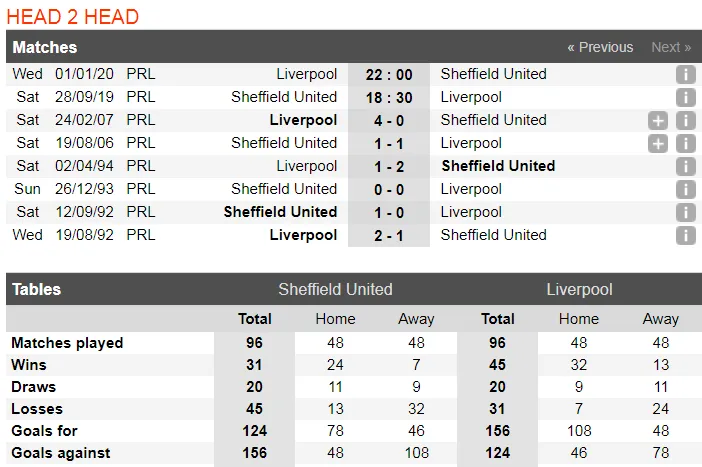
Task: Click info icon for 01/01/20 Liverpool match
Action: 685,75
